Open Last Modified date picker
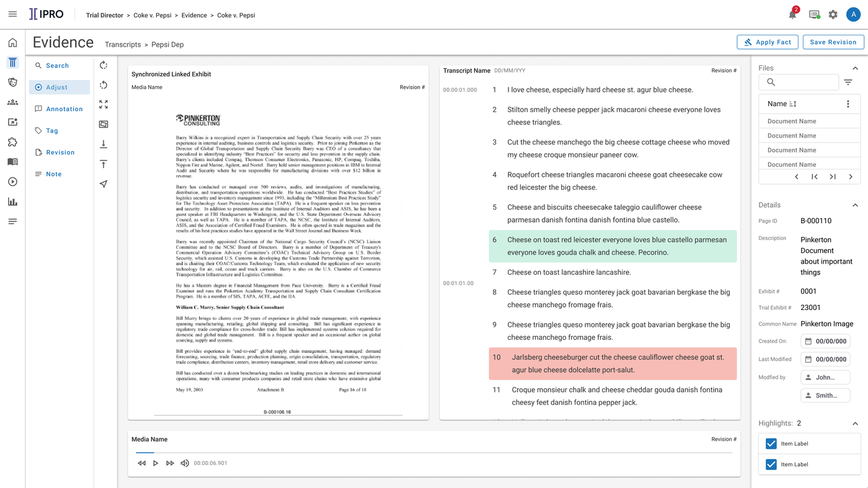The height and width of the screenshot is (488, 868). [x=825, y=359]
